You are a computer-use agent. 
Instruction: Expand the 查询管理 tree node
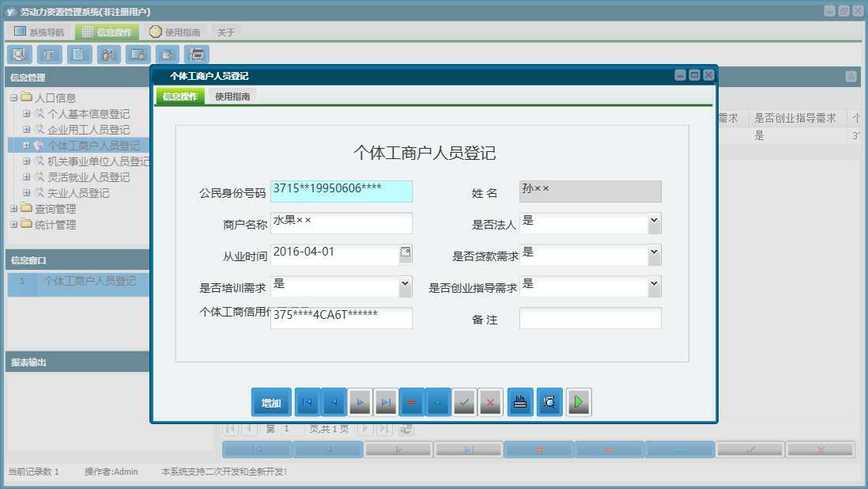tap(13, 209)
